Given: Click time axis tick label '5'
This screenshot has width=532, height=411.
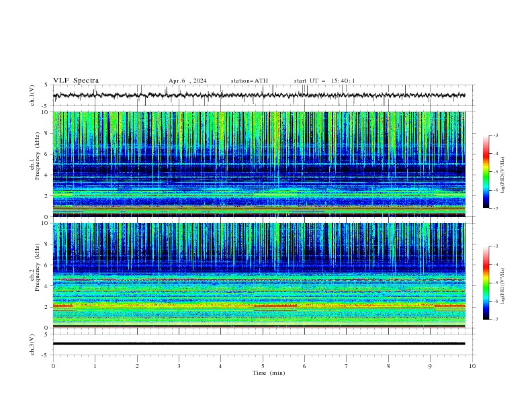Looking at the screenshot, I should click(263, 366).
